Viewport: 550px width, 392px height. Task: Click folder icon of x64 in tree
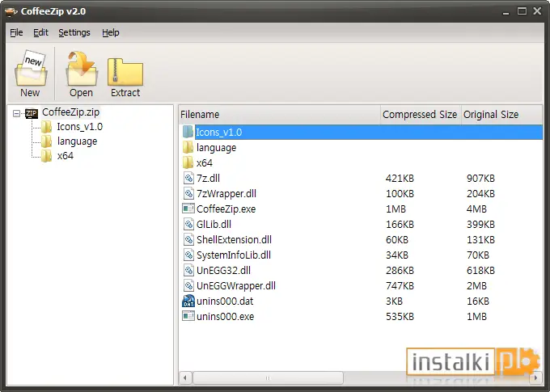tap(46, 156)
